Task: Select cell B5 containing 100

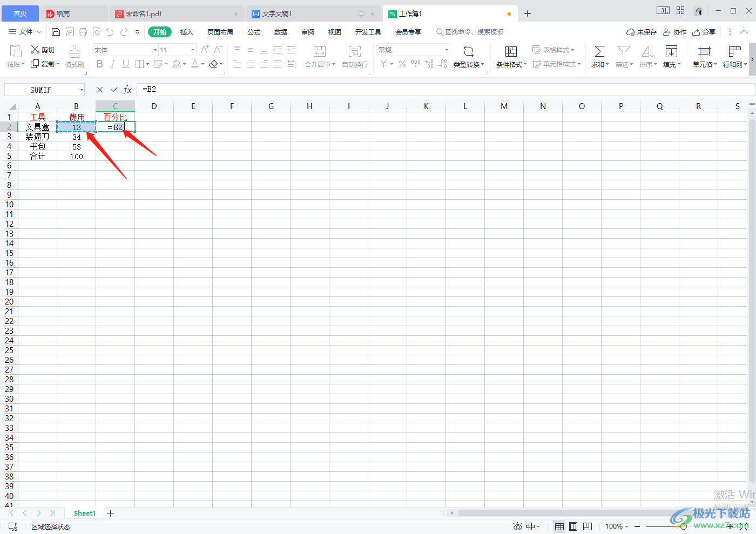Action: [76, 157]
